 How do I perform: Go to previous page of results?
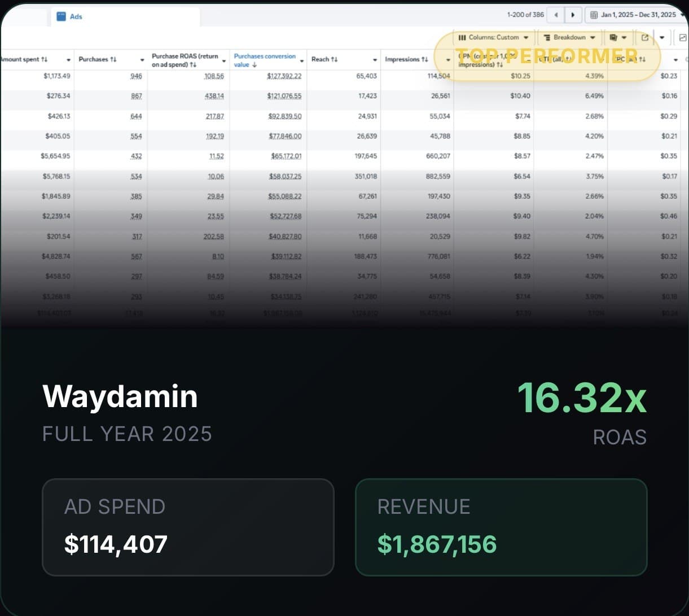(556, 15)
